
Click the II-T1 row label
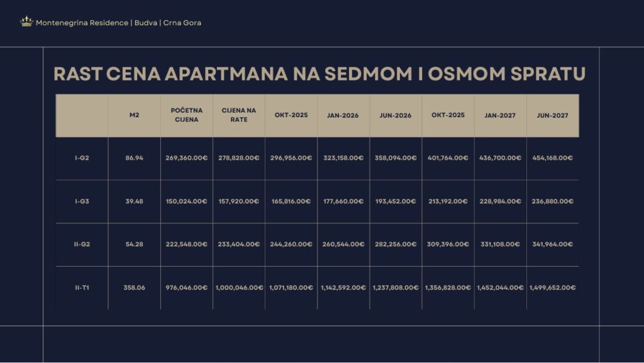(x=82, y=288)
